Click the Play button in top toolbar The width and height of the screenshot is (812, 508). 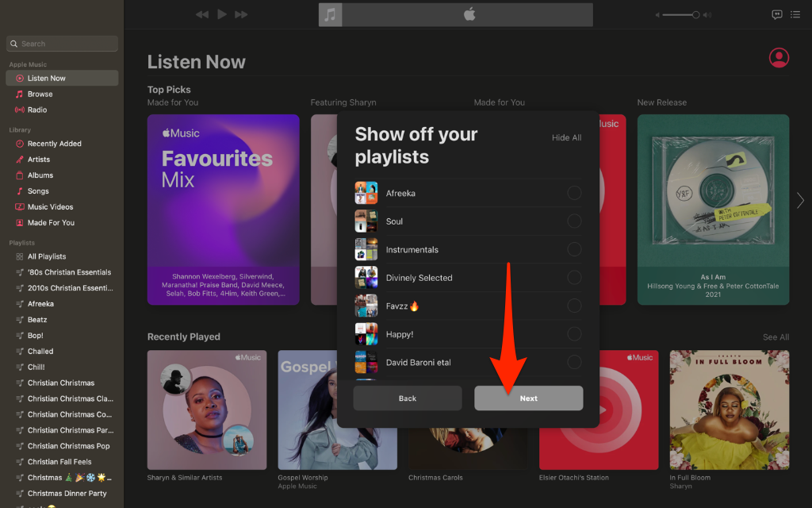pyautogui.click(x=222, y=14)
